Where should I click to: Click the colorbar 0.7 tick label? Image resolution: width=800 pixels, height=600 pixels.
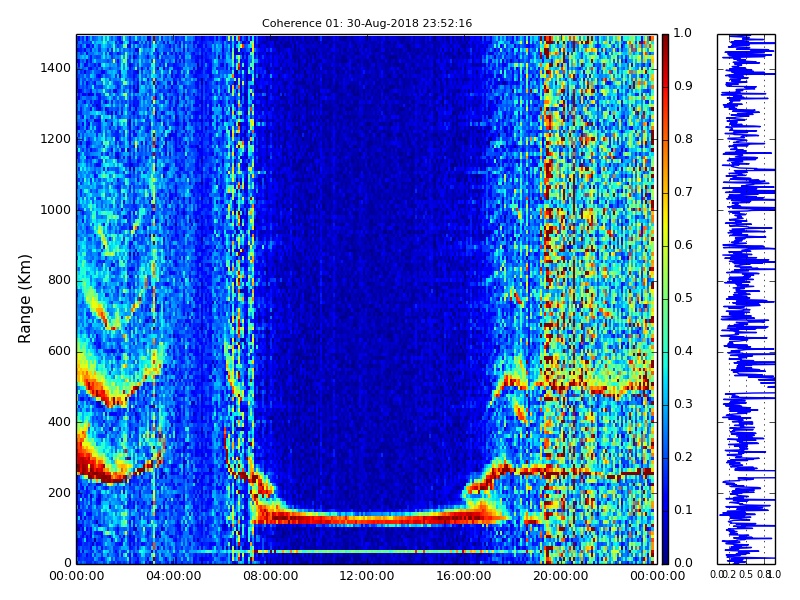[x=683, y=192]
